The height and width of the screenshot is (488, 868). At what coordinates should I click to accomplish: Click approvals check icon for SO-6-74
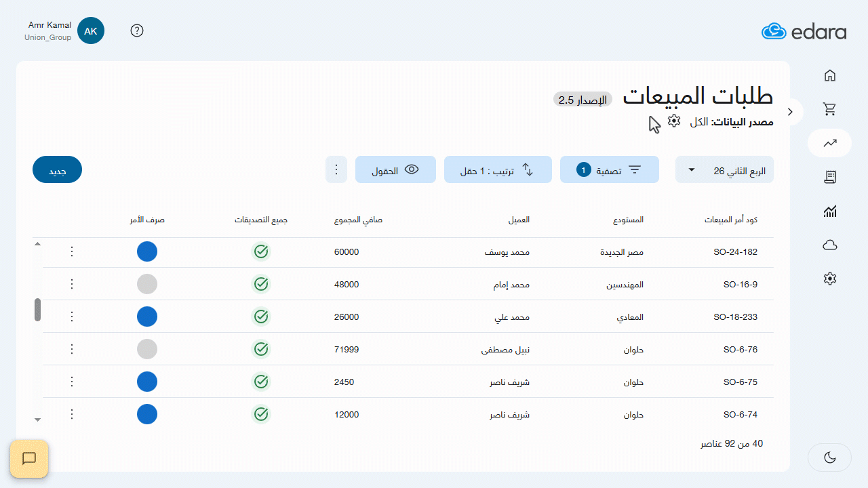click(x=261, y=414)
